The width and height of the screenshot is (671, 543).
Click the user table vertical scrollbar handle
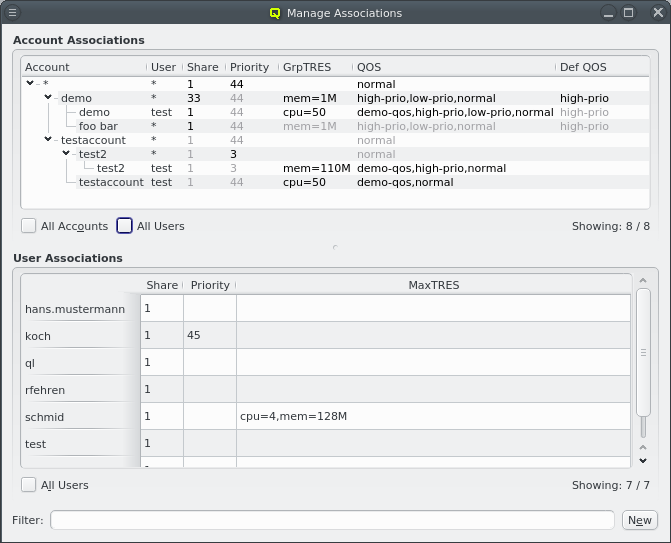(643, 353)
